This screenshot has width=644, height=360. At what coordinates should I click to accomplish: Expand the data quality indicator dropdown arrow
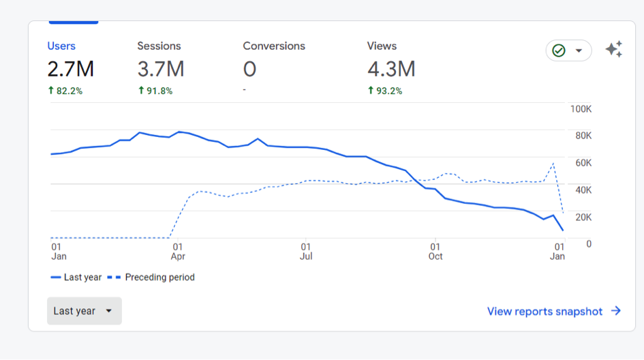pyautogui.click(x=579, y=50)
